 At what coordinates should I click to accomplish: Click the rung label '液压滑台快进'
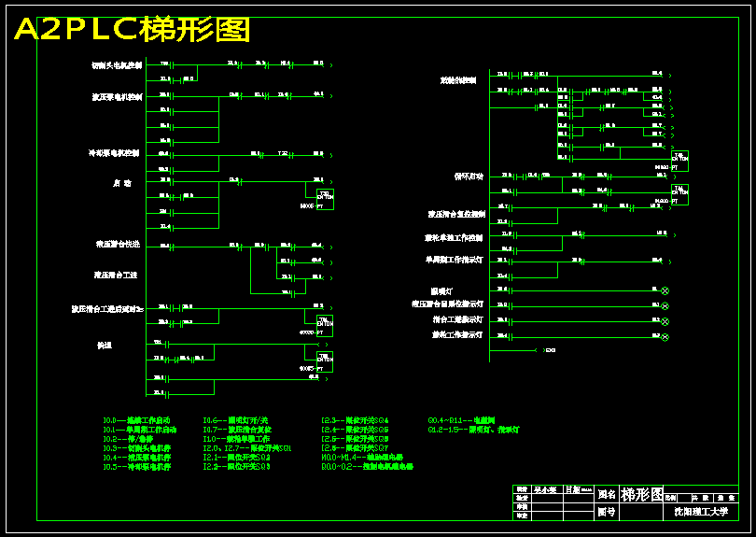tap(119, 244)
